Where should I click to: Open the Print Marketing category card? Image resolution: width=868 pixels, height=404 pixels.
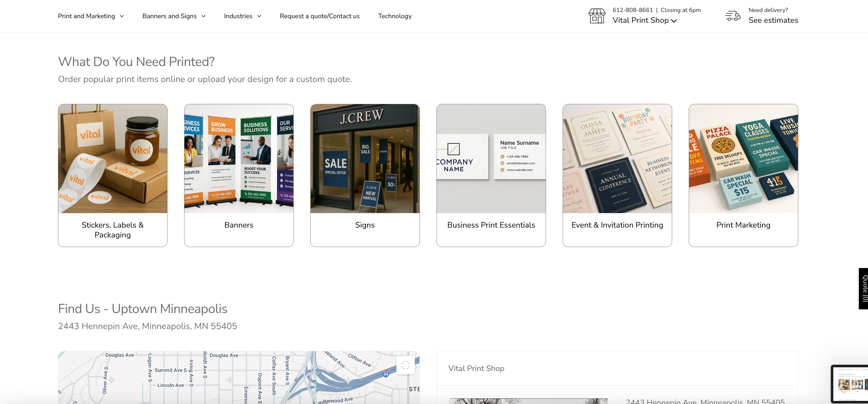743,175
